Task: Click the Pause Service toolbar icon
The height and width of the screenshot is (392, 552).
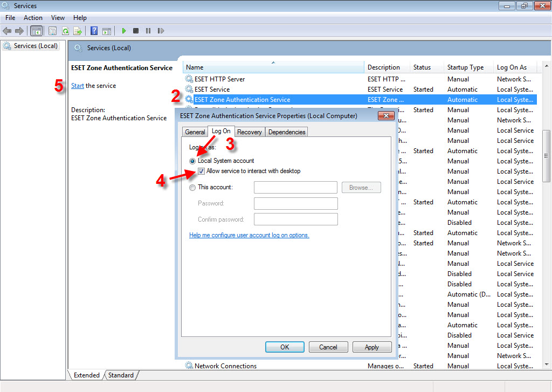Action: (x=148, y=31)
